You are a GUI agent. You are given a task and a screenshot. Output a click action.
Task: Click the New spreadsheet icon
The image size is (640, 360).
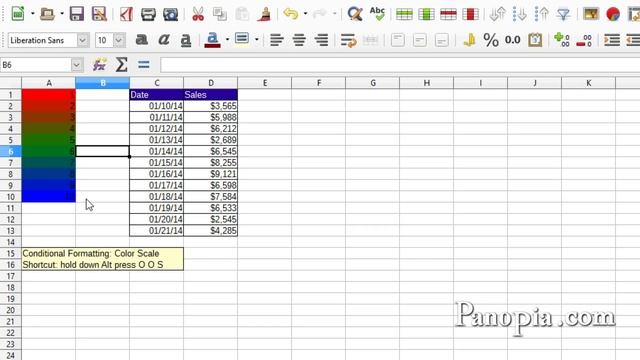pyautogui.click(x=18, y=14)
